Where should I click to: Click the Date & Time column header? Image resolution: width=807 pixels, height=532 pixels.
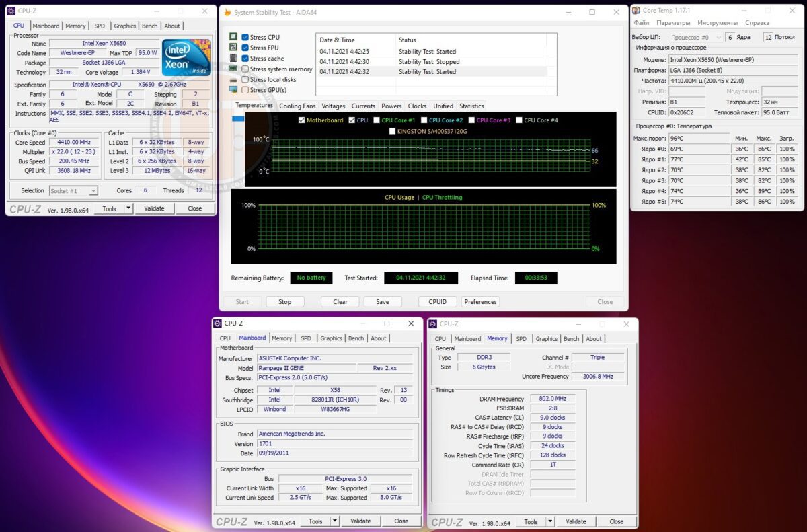(356, 40)
